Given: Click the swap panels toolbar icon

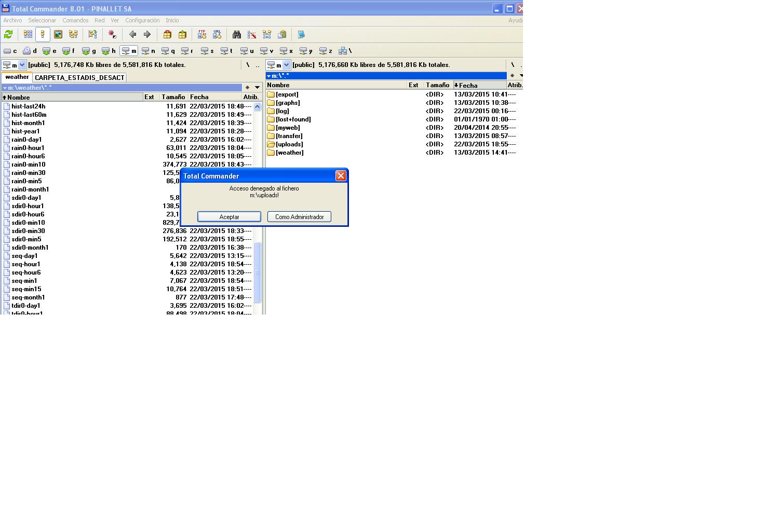Looking at the screenshot, I should 92,35.
